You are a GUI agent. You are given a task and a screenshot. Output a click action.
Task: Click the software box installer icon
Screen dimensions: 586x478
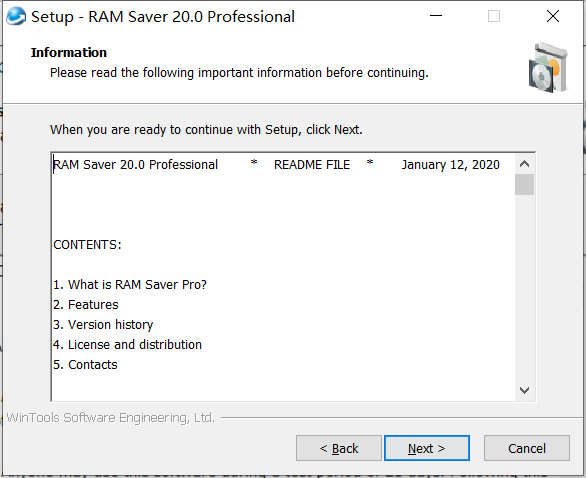tap(548, 68)
